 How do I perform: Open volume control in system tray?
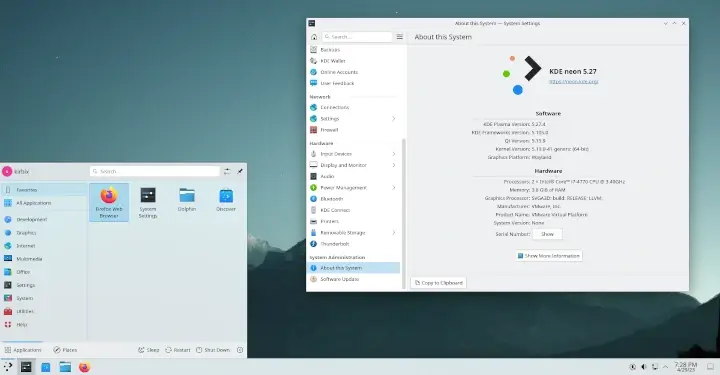643,367
